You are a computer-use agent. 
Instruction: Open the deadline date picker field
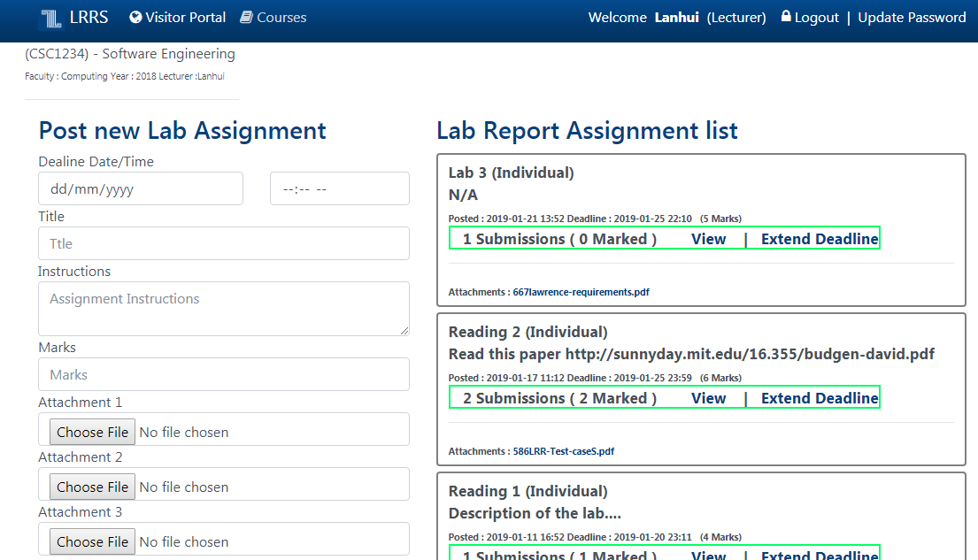(140, 188)
